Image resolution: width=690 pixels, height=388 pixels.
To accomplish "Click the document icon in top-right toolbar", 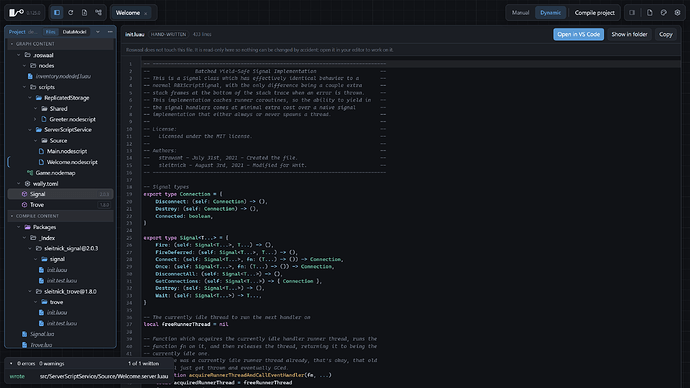I will tap(650, 13).
